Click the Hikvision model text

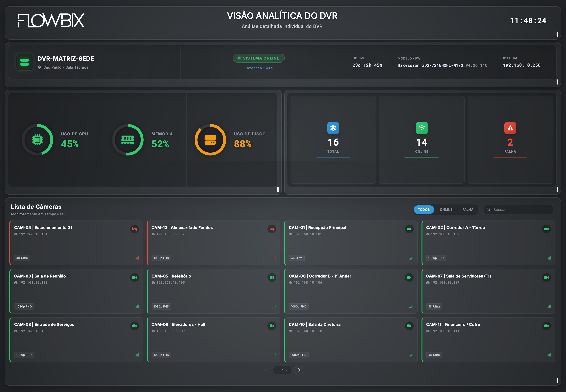pyautogui.click(x=430, y=65)
